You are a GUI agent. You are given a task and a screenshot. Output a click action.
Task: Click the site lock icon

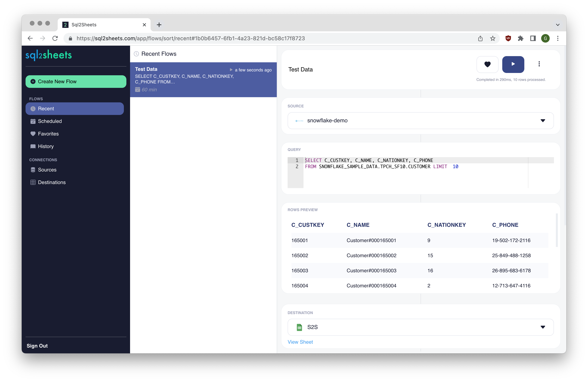tap(70, 38)
